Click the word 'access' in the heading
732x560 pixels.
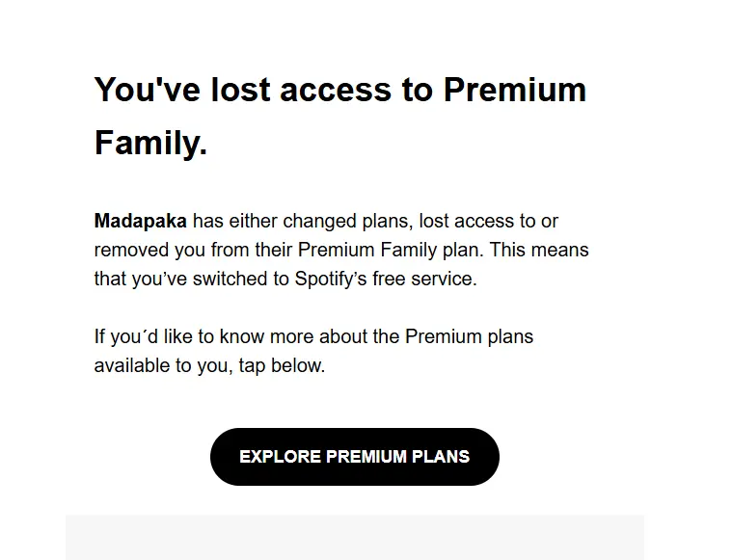pyautogui.click(x=336, y=89)
